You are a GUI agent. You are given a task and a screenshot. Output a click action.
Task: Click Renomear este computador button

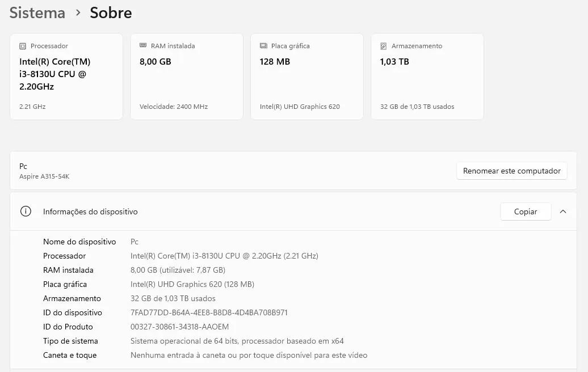(x=511, y=171)
